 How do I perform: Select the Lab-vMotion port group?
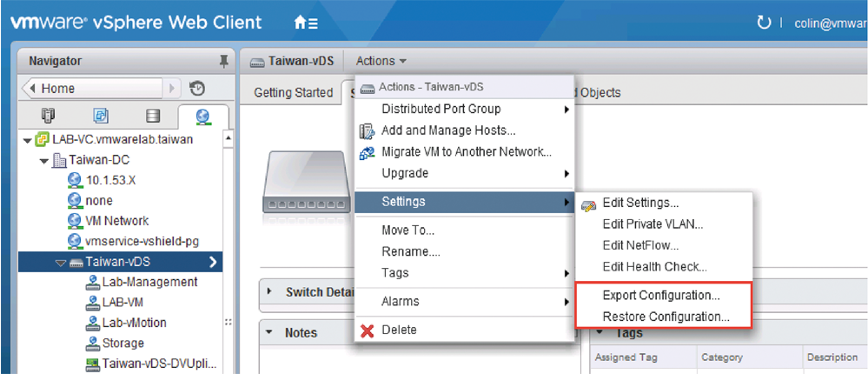(x=135, y=323)
